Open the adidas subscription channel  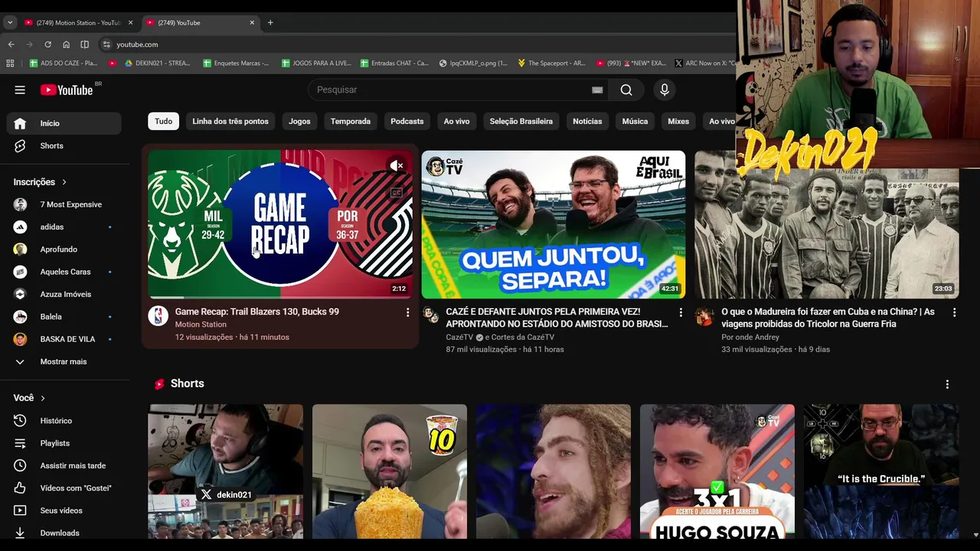(x=64, y=227)
